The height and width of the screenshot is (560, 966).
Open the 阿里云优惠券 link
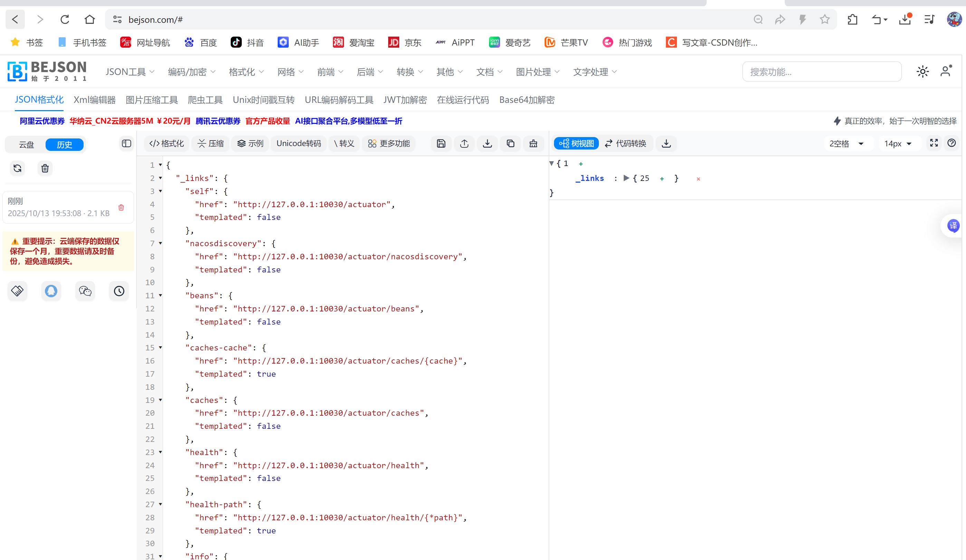(42, 121)
